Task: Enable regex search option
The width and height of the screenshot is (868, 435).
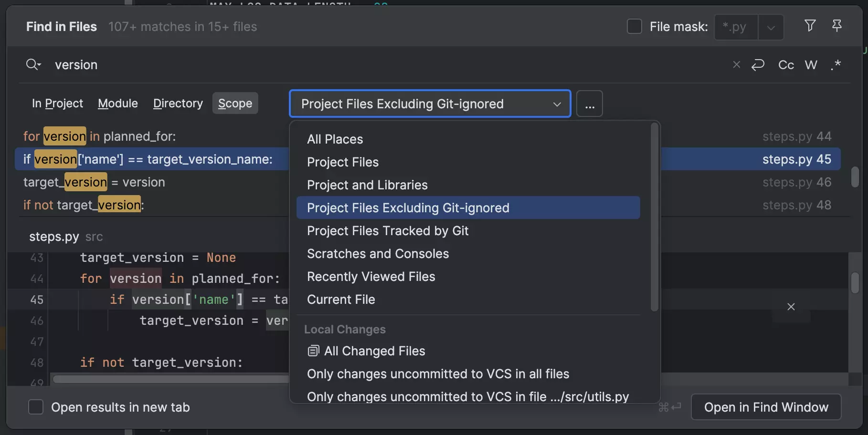Action: click(x=836, y=64)
